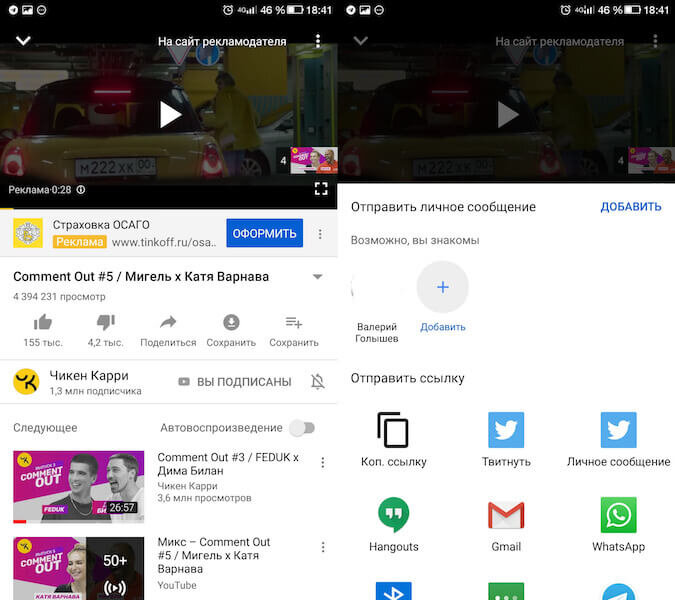Share via the Bluetooth icon
The height and width of the screenshot is (600, 675).
coord(393,591)
